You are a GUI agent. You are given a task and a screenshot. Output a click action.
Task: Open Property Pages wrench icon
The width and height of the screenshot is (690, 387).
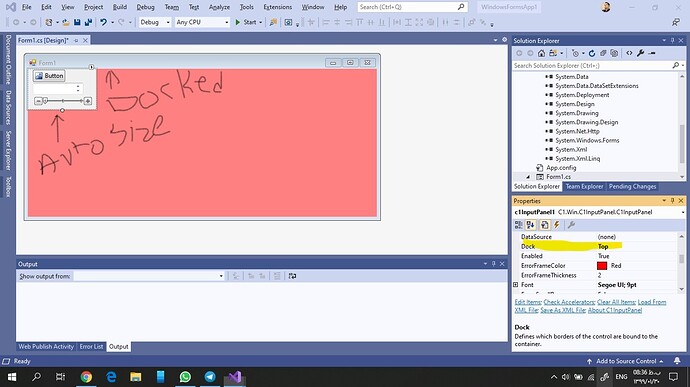pos(571,225)
